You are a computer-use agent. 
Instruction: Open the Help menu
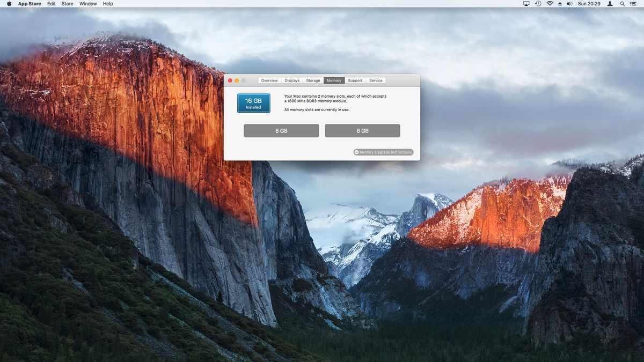pyautogui.click(x=107, y=4)
